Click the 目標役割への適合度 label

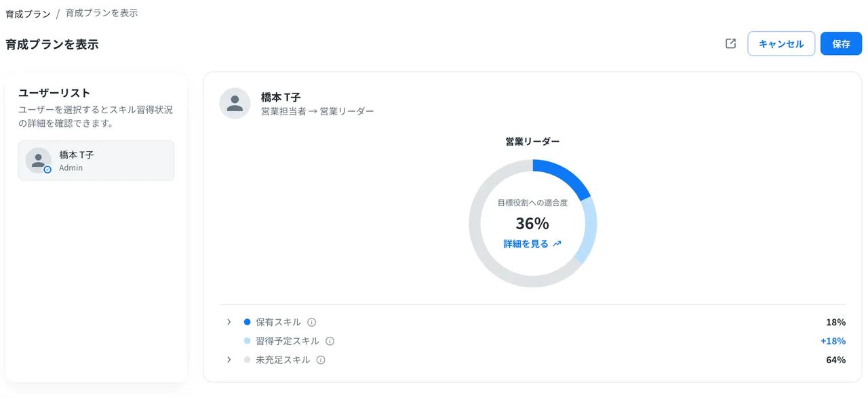532,203
